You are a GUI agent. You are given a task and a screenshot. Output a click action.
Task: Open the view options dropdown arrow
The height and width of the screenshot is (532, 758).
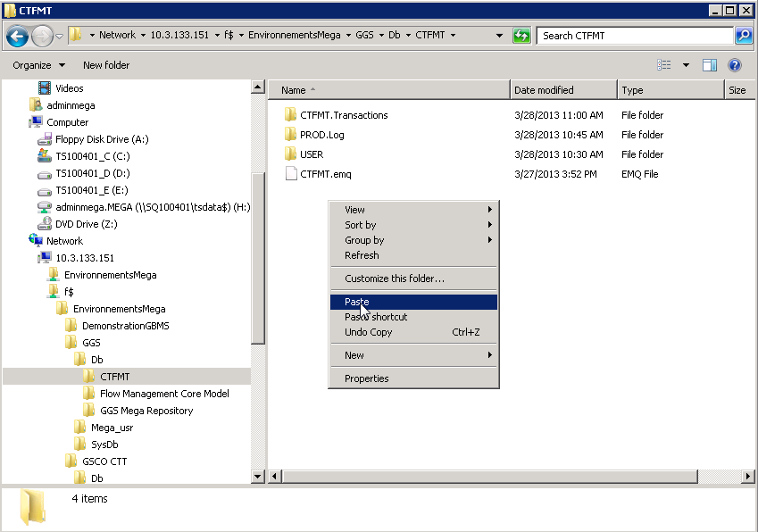point(686,65)
